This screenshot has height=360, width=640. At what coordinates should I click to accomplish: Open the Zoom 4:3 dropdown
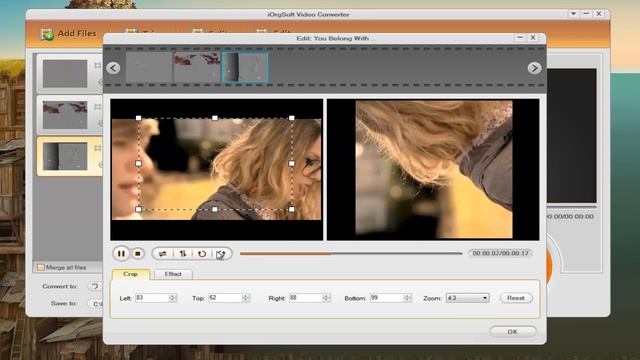[467, 298]
